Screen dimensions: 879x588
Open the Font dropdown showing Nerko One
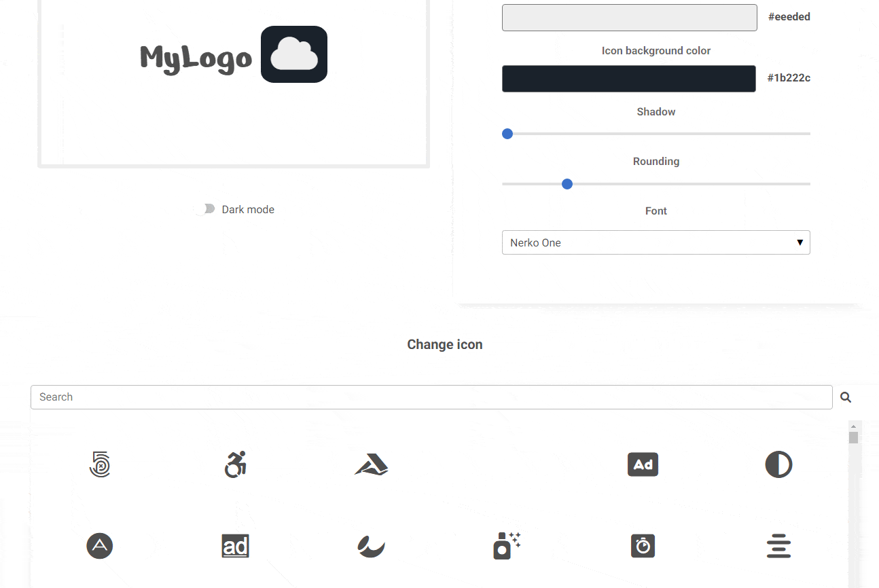pos(656,242)
